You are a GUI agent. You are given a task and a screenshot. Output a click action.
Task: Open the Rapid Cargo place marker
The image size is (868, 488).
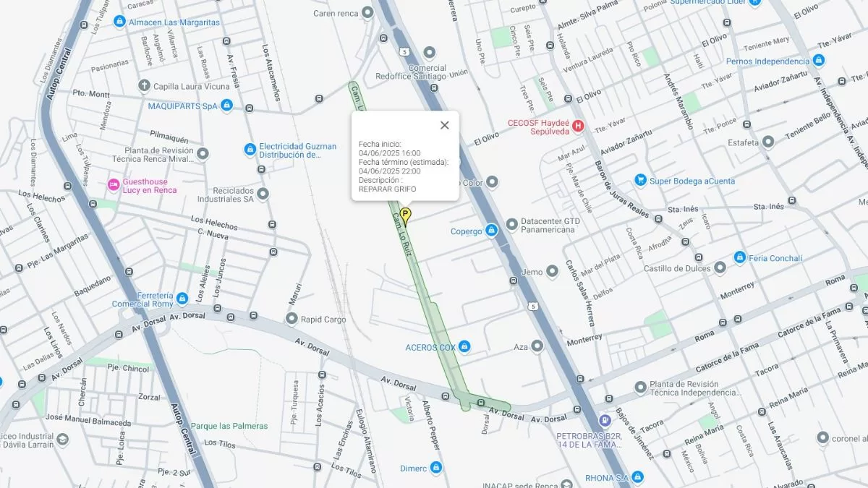(x=292, y=319)
